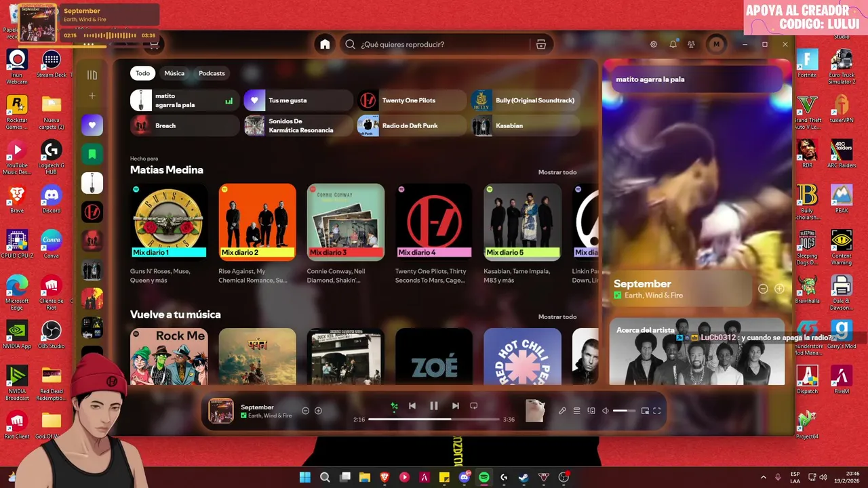Viewport: 868px width, 488px height.
Task: Skip to previous track
Action: 412,406
